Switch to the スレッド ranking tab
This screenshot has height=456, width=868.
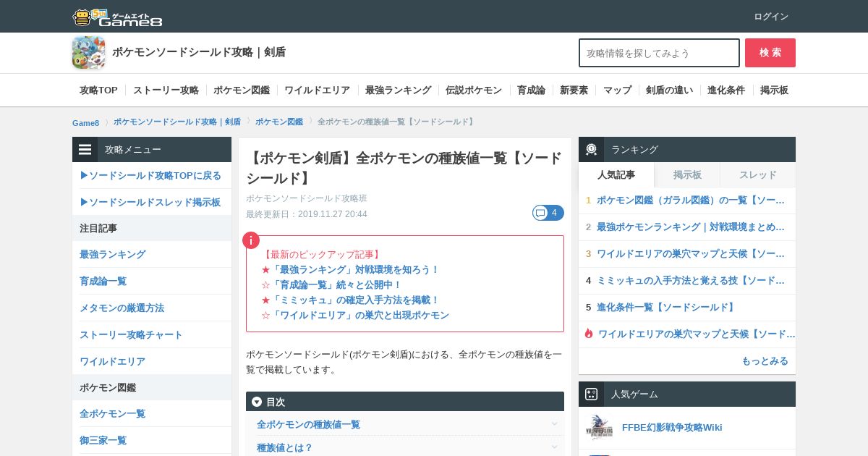tap(758, 174)
